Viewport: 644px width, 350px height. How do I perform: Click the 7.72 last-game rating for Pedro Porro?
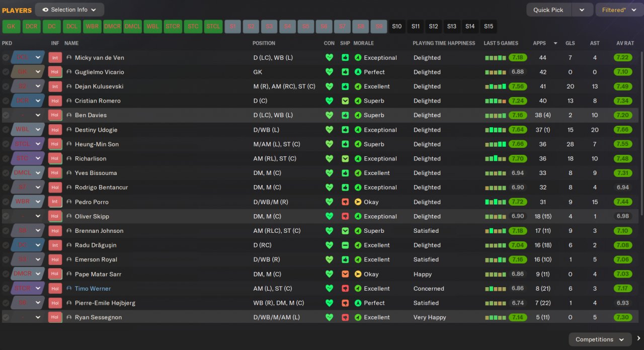518,202
